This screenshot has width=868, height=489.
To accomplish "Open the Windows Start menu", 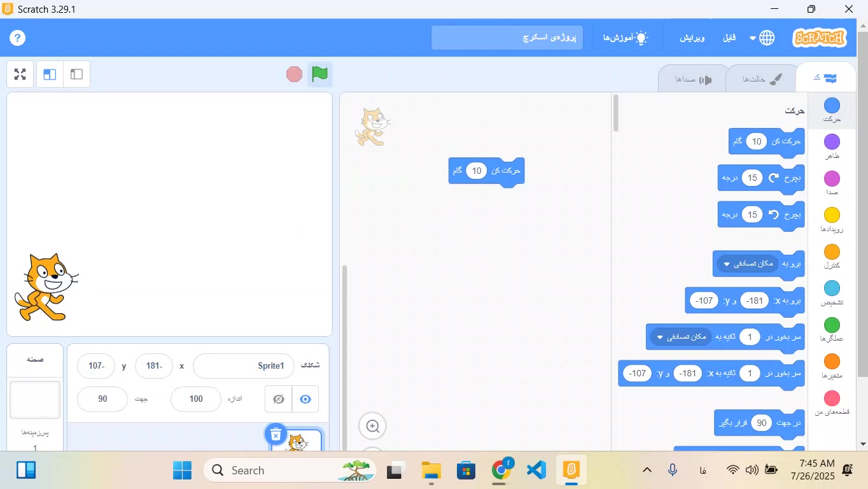I will pyautogui.click(x=182, y=471).
